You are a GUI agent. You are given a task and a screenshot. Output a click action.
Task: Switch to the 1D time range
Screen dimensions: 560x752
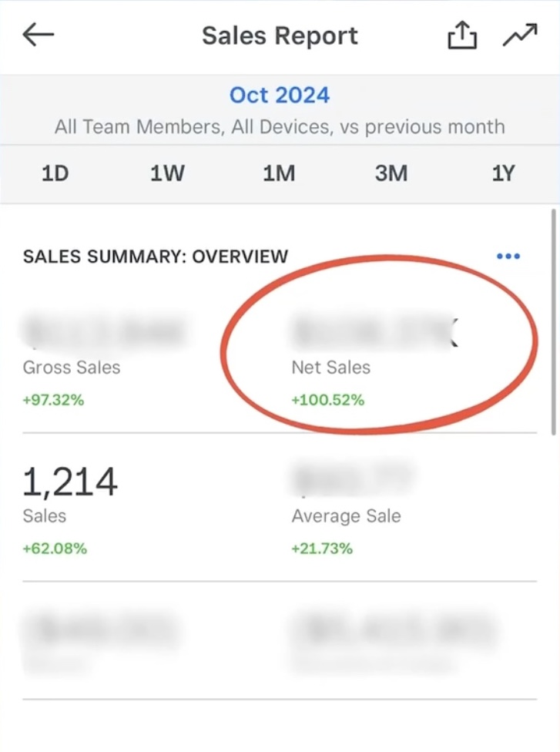pyautogui.click(x=54, y=174)
